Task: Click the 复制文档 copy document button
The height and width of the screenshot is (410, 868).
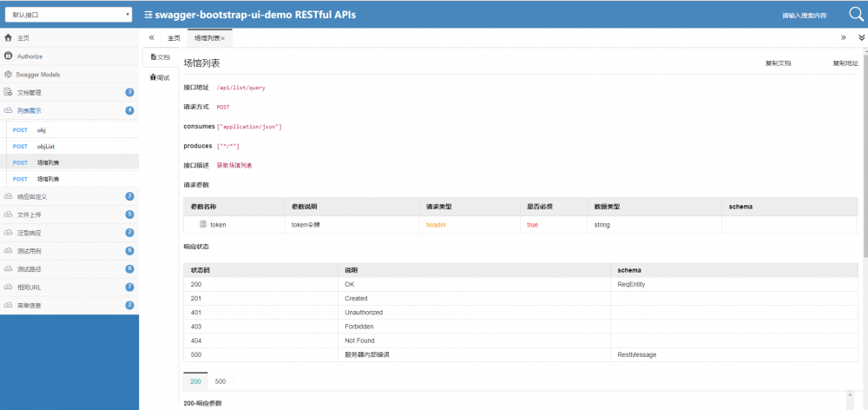Action: coord(778,63)
